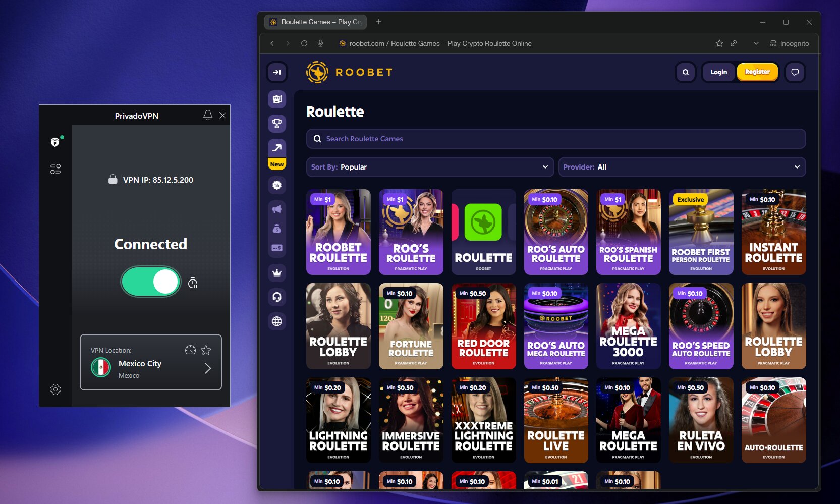Open the percent promotions badge icon
Image resolution: width=840 pixels, height=504 pixels.
(x=277, y=185)
